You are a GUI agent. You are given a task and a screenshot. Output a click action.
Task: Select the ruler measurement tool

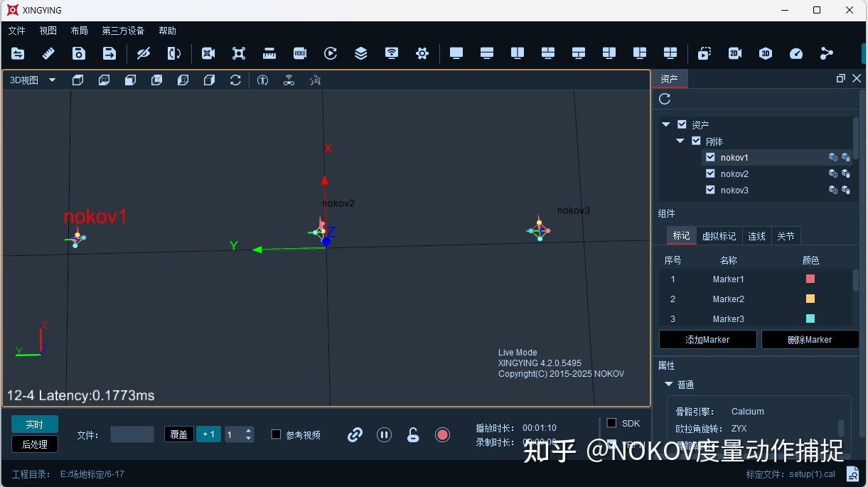coord(48,53)
